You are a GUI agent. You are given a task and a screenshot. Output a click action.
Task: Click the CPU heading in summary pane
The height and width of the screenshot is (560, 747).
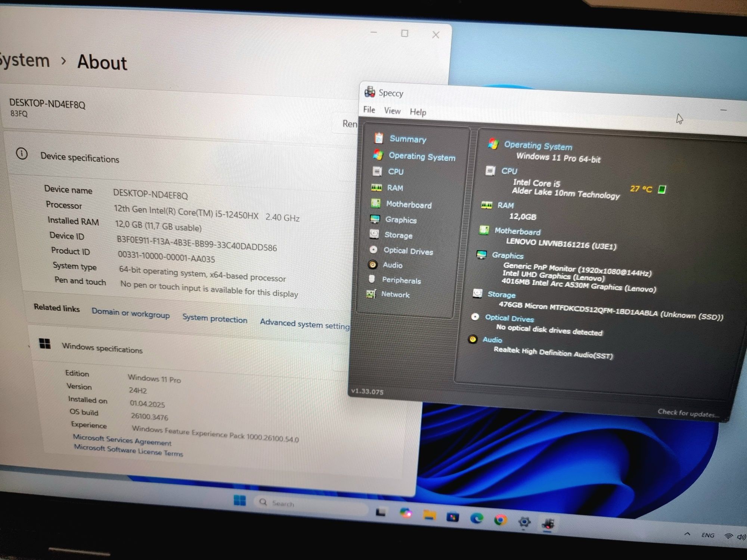[x=509, y=171]
